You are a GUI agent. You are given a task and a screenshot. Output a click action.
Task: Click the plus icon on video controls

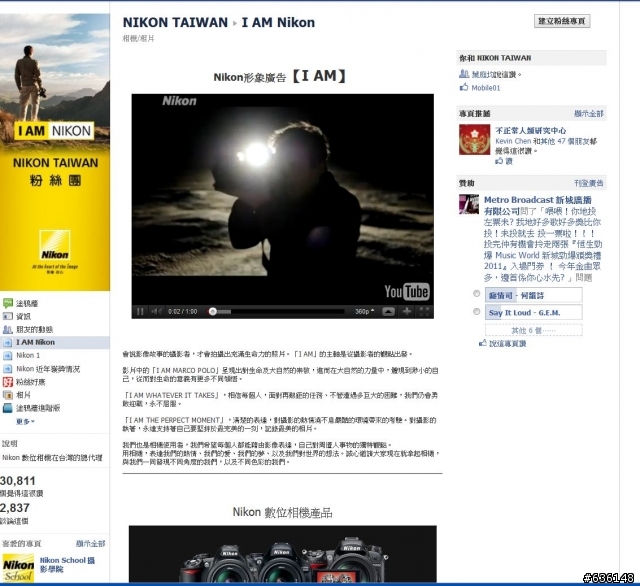[407, 311]
